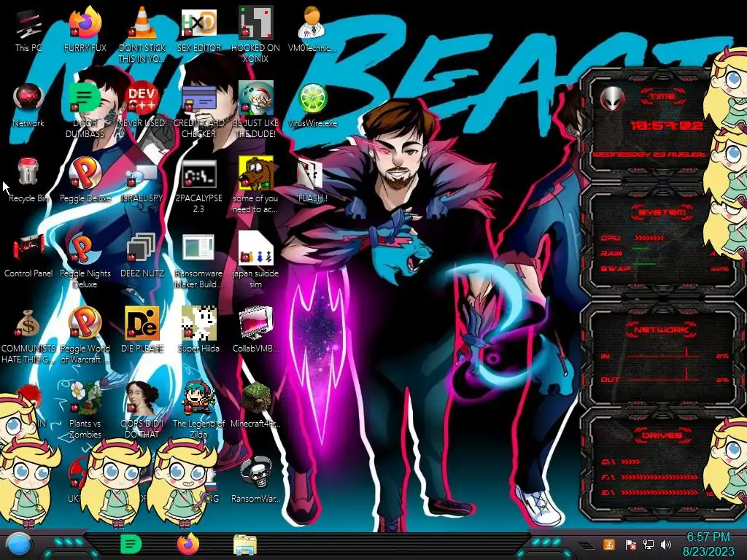The image size is (747, 560).
Task: Click the DRIVES header in the widget
Action: tap(661, 435)
